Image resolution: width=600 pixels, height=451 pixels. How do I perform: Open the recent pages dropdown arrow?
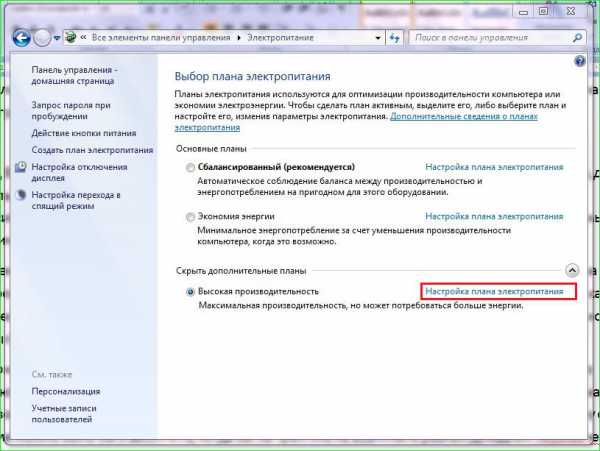57,38
